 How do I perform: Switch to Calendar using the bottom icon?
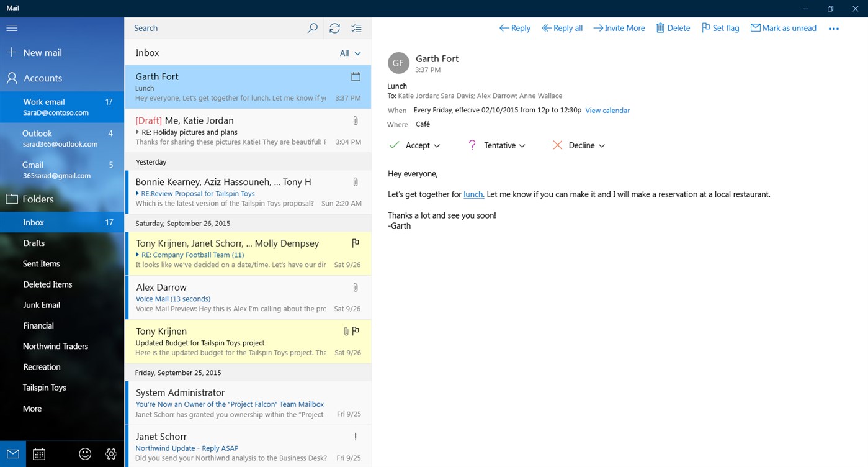coord(38,453)
